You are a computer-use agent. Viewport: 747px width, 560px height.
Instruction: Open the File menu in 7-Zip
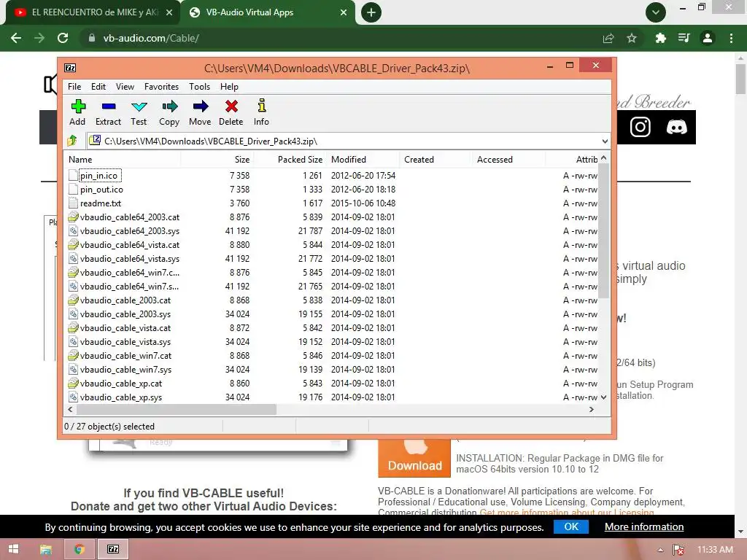[x=74, y=87]
